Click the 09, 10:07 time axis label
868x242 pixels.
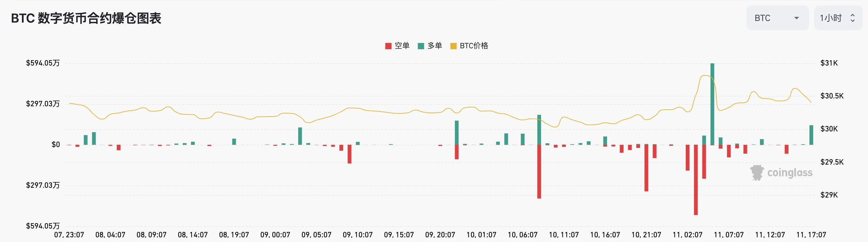(358, 235)
